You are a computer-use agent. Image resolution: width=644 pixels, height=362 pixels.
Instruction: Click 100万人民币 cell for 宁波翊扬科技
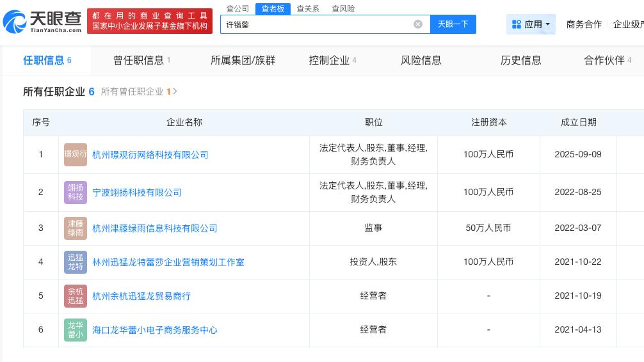488,192
